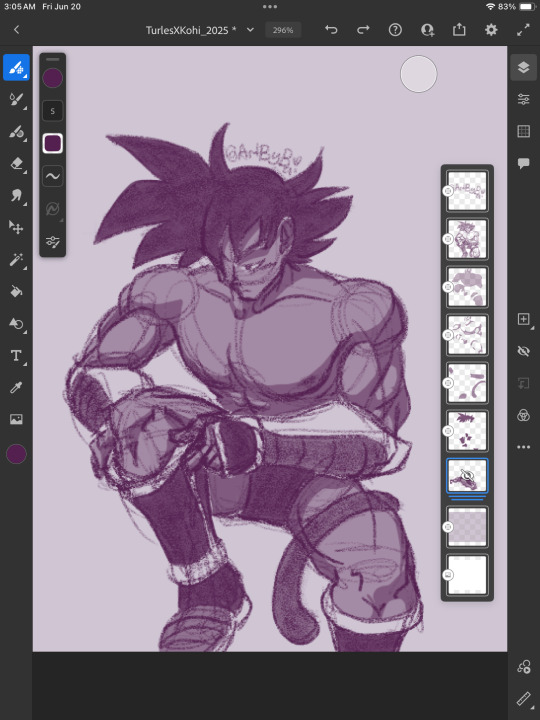This screenshot has width=540, height=720.
Task: Choose the Eraser tool
Action: 17,164
